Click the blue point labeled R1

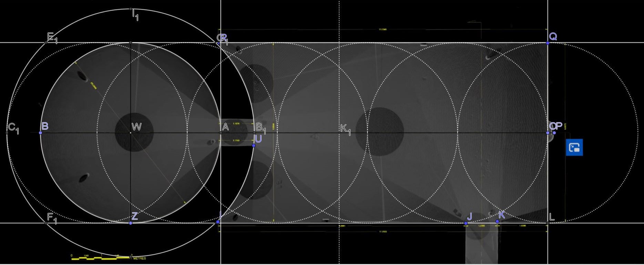click(x=218, y=43)
